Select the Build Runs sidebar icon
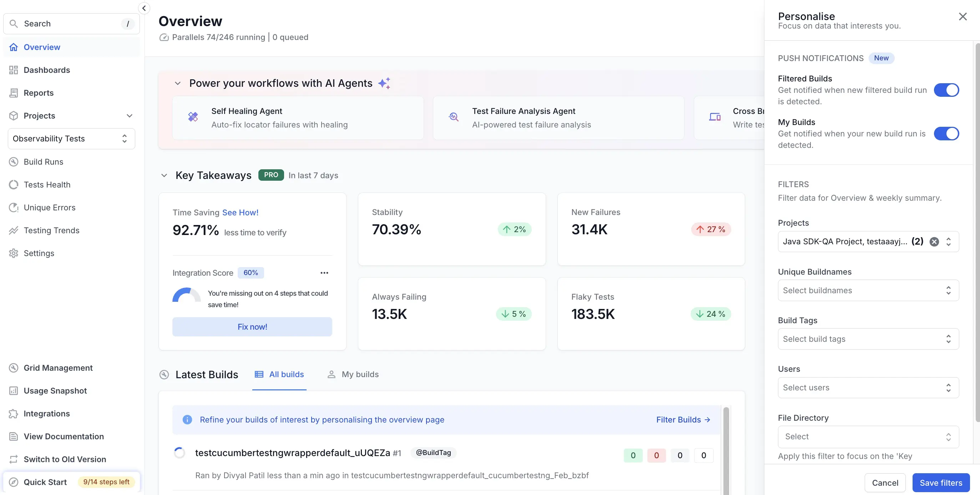The image size is (980, 495). click(x=14, y=161)
